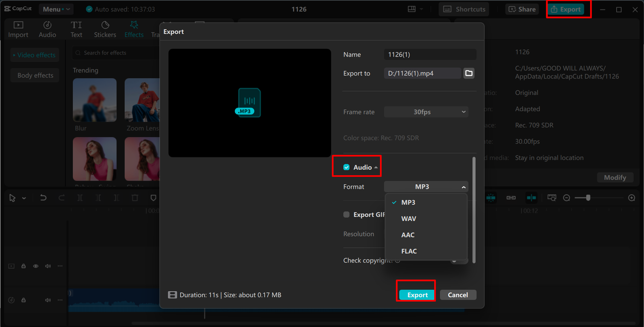Image resolution: width=644 pixels, height=327 pixels.
Task: Click the timeline zoom-to-fit icon
Action: point(551,198)
